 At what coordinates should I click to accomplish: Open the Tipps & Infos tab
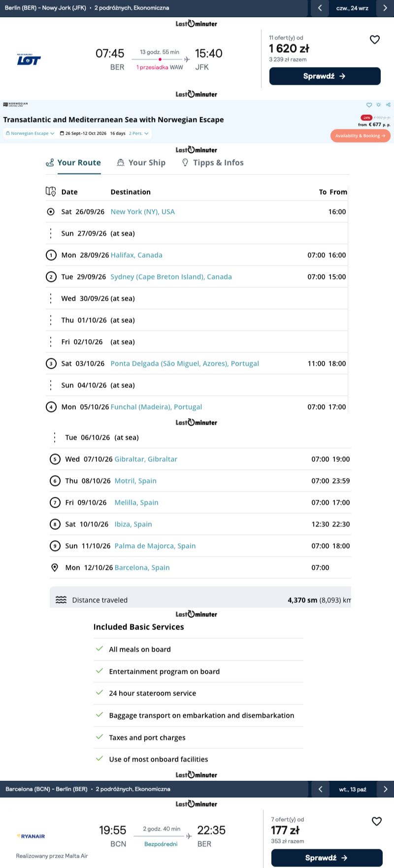(x=213, y=163)
